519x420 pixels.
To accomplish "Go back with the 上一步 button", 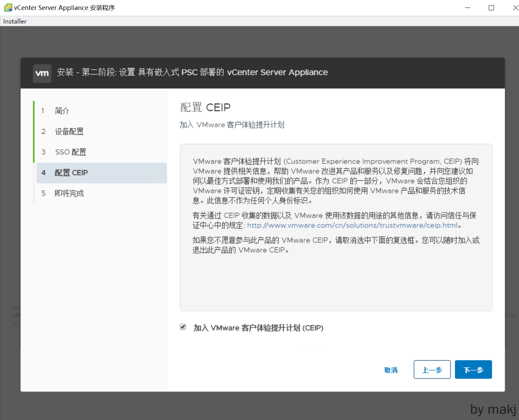I will [x=432, y=370].
